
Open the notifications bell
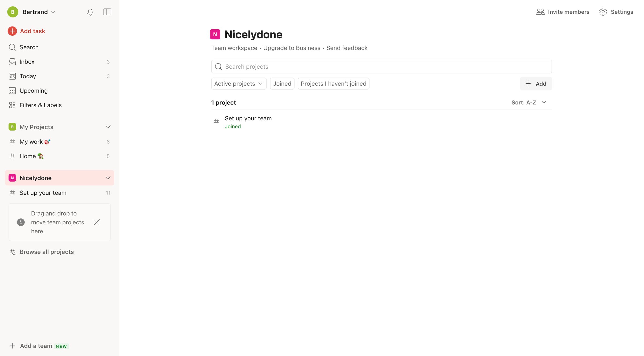(x=90, y=12)
